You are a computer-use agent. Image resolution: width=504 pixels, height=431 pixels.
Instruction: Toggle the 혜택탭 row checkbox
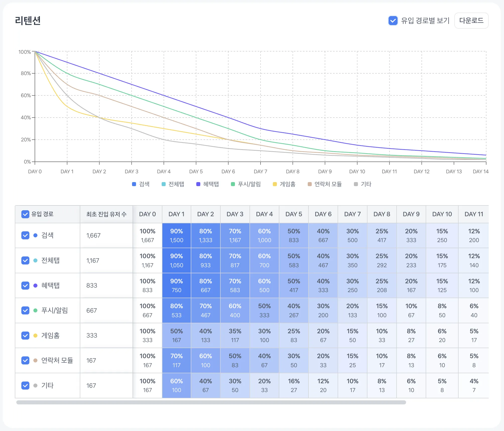click(25, 286)
